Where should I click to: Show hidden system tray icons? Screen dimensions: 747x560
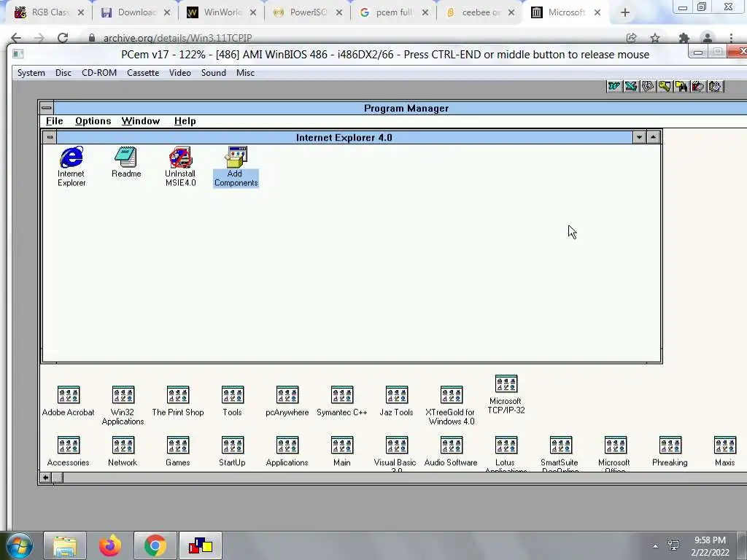coord(656,546)
